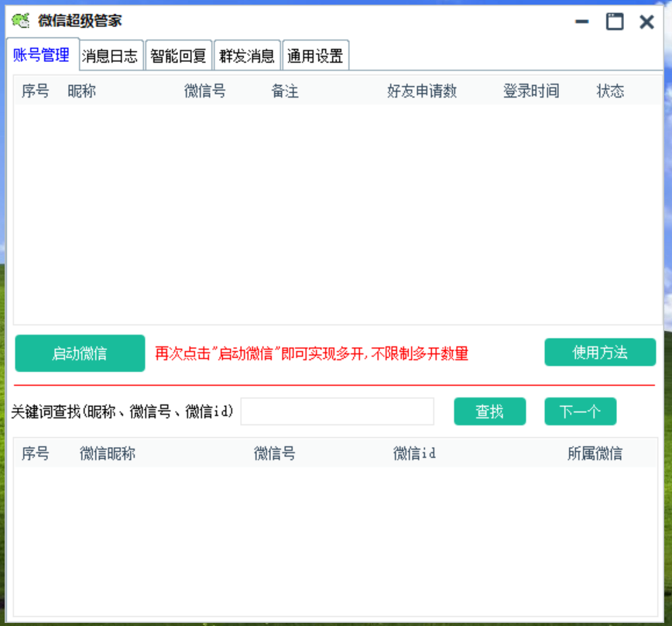Click the 所属微信 column header
Screen dimensions: 672x626
point(595,454)
